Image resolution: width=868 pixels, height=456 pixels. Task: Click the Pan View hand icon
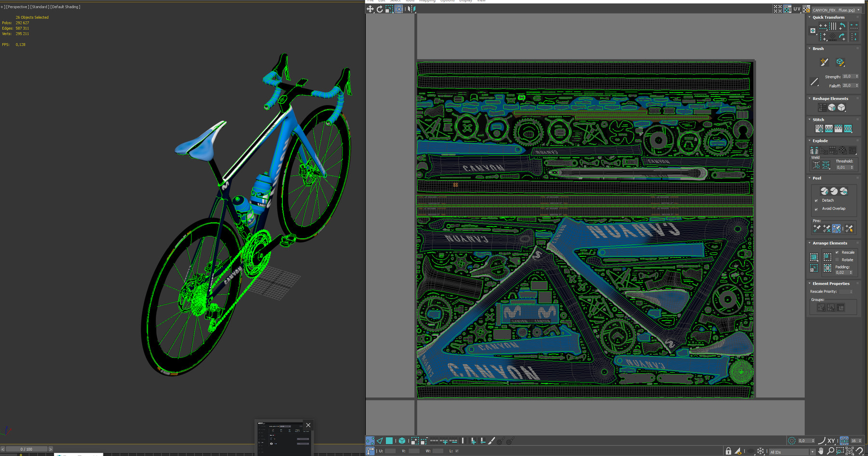coord(821,452)
